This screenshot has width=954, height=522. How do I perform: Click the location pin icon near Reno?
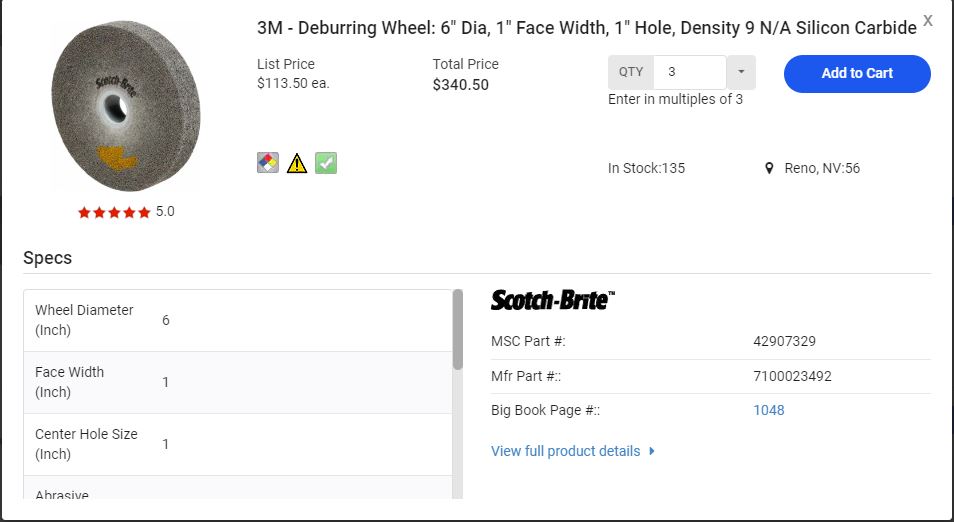tap(769, 168)
